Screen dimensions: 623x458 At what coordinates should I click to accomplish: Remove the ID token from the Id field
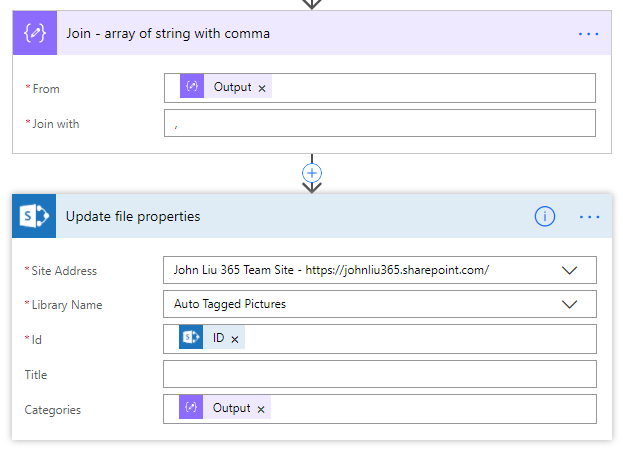tap(235, 339)
